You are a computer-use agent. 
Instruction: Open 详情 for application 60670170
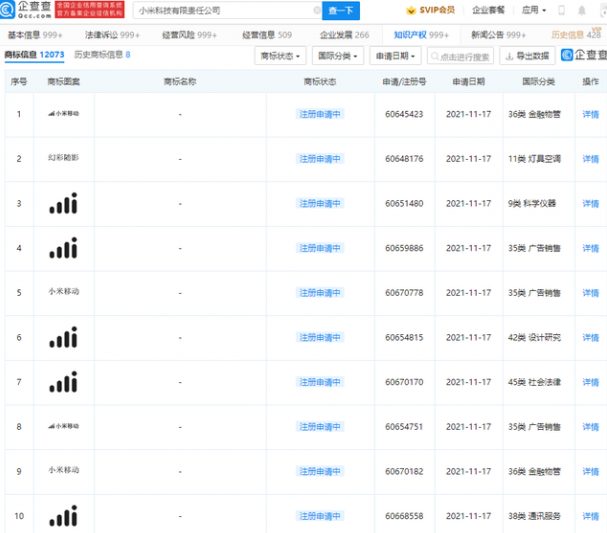[590, 382]
